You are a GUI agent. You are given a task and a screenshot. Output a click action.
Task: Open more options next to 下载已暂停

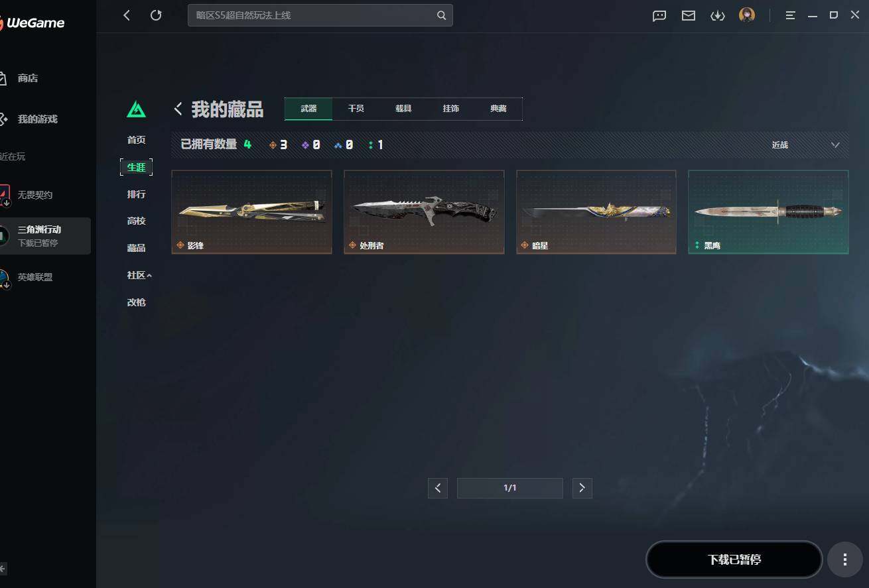(844, 559)
